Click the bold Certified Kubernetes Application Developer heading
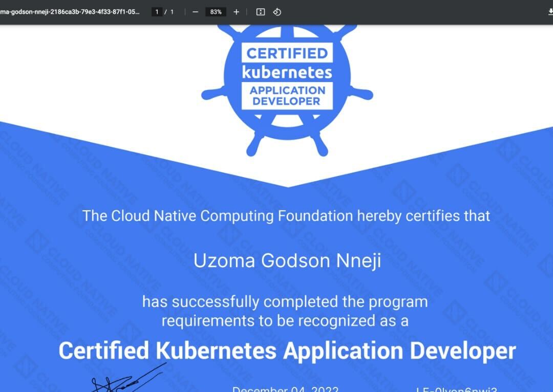Viewport: 553px width, 392px height. [x=287, y=351]
